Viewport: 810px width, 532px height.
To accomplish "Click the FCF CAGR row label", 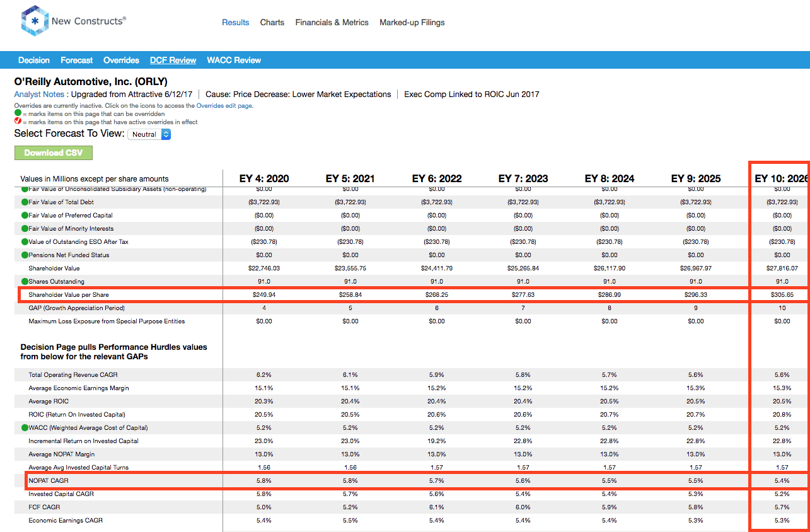I will point(43,507).
